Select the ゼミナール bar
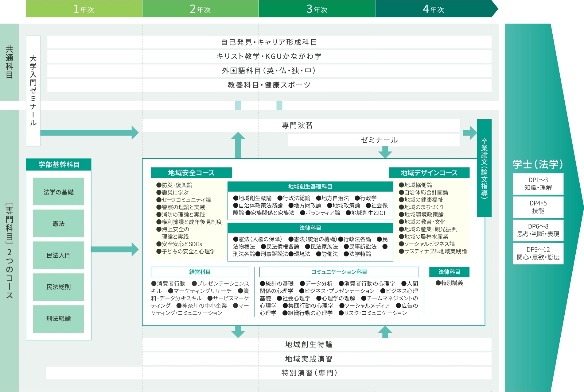584x392 pixels. [373, 140]
